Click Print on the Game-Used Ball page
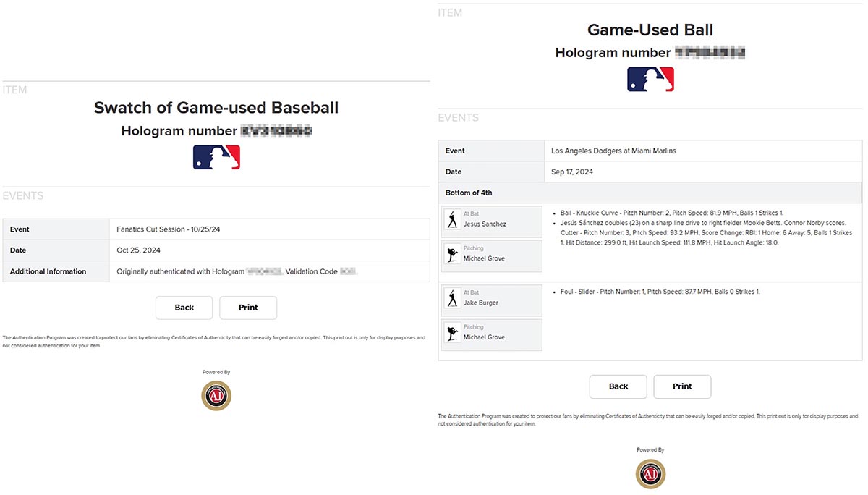868x495 pixels. click(682, 386)
